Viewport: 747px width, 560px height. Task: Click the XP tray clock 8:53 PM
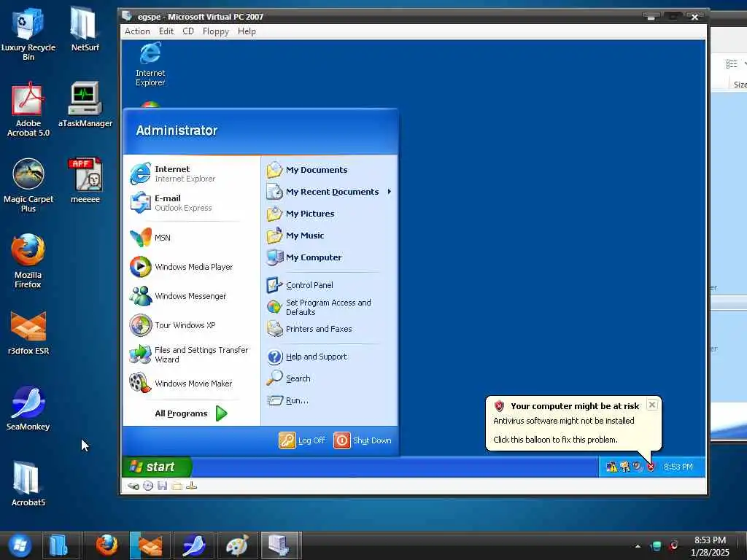point(678,467)
